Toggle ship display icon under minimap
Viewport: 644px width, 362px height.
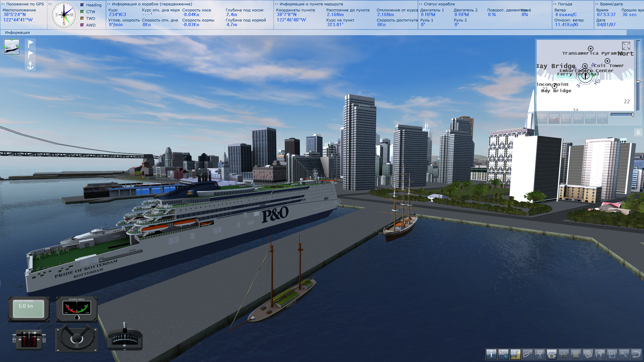pyautogui.click(x=542, y=118)
